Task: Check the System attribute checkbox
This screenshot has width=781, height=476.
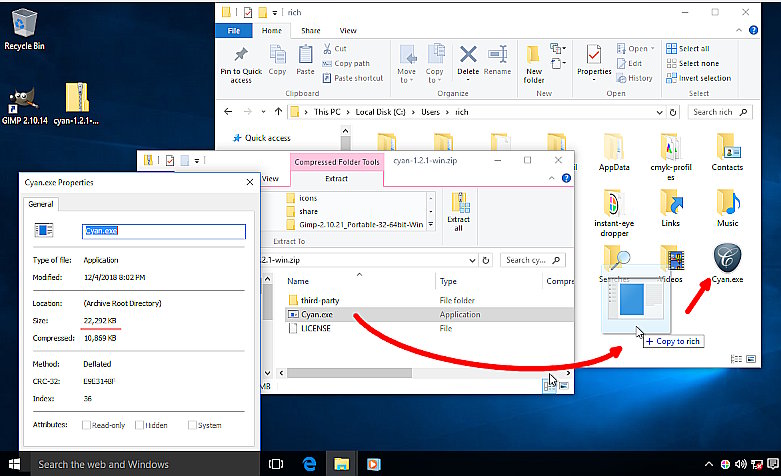Action: [190, 425]
